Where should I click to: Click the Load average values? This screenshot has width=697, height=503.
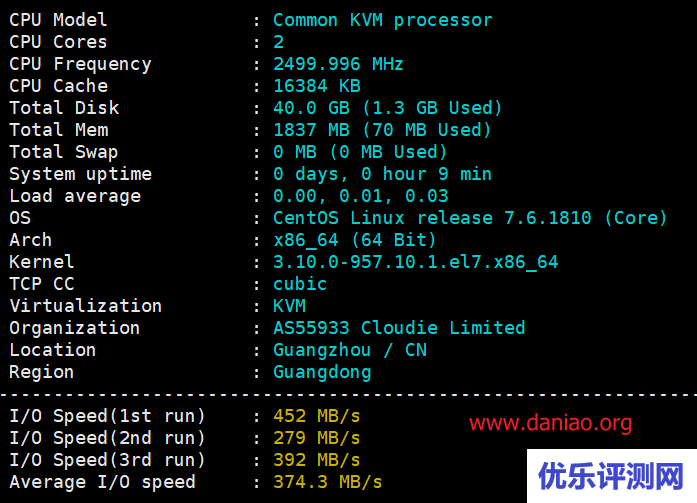point(361,196)
